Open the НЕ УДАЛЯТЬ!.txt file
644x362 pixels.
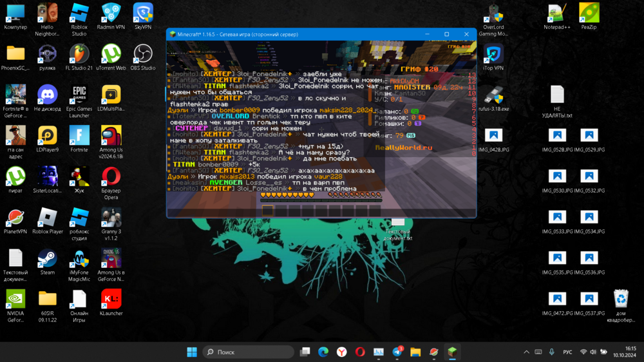(557, 101)
